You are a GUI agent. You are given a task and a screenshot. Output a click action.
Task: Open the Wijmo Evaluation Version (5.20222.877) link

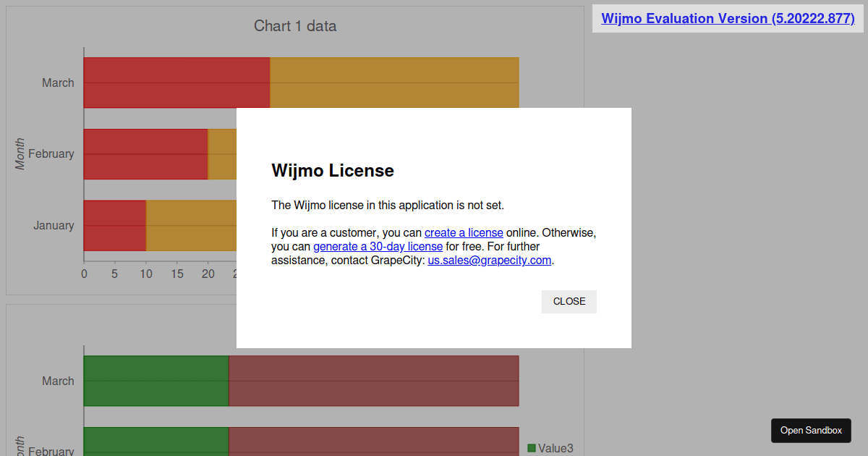coord(727,18)
